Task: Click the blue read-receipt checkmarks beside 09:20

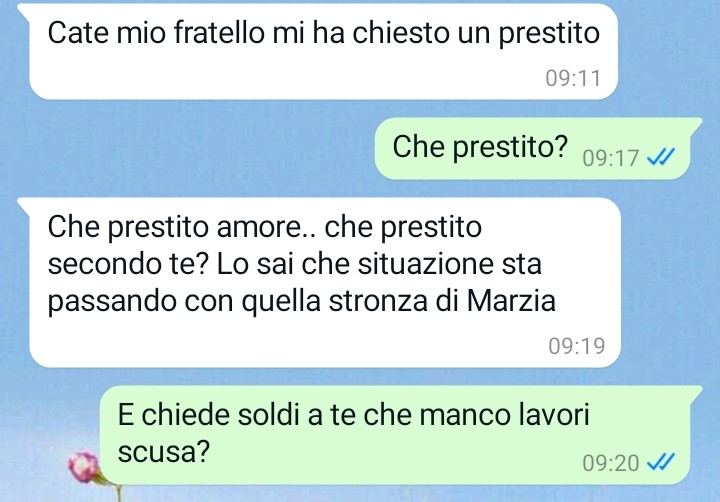Action: click(661, 462)
